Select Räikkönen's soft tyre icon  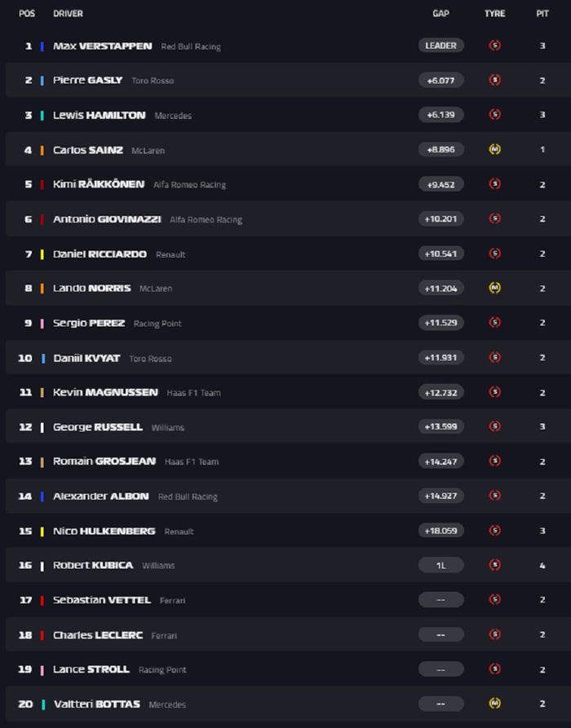pyautogui.click(x=494, y=184)
